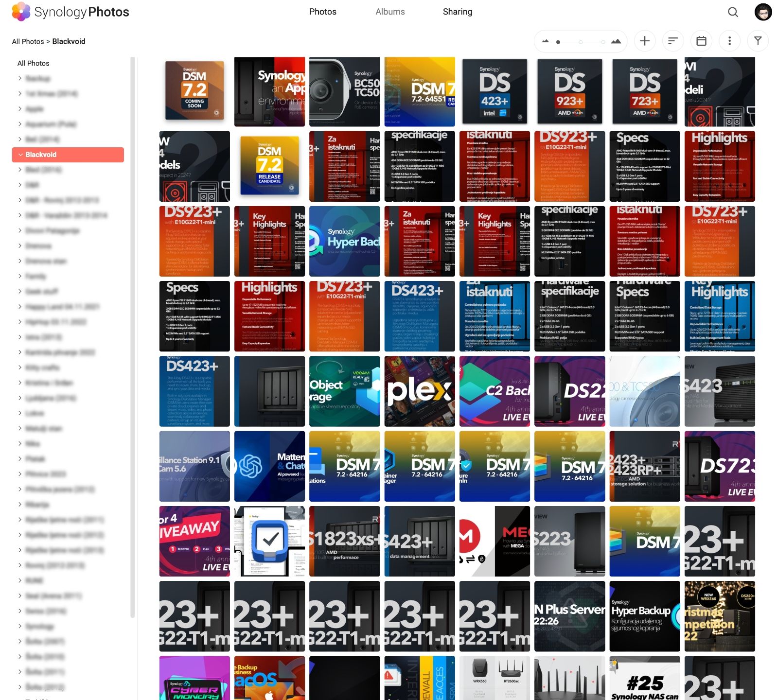Open the Plex thumbnail
Screen dimensions: 777x700
point(420,391)
